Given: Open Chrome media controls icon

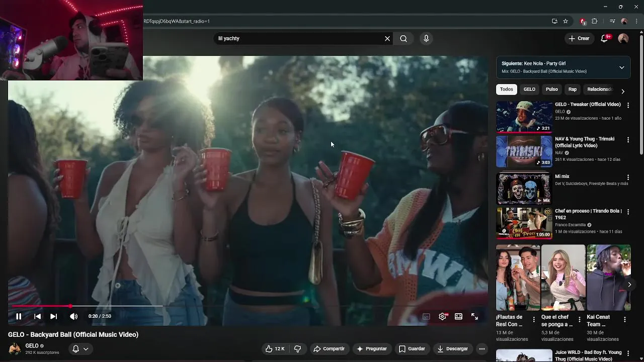Looking at the screenshot, I should [x=612, y=21].
